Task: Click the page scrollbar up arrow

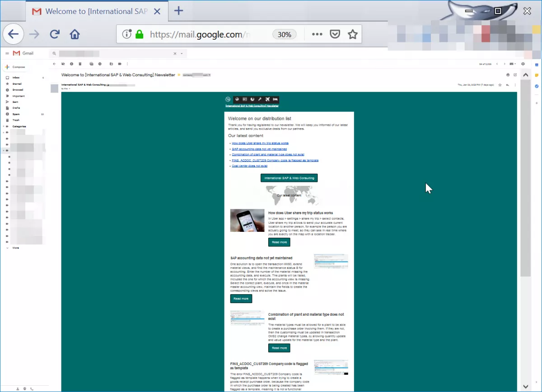Action: [525, 75]
